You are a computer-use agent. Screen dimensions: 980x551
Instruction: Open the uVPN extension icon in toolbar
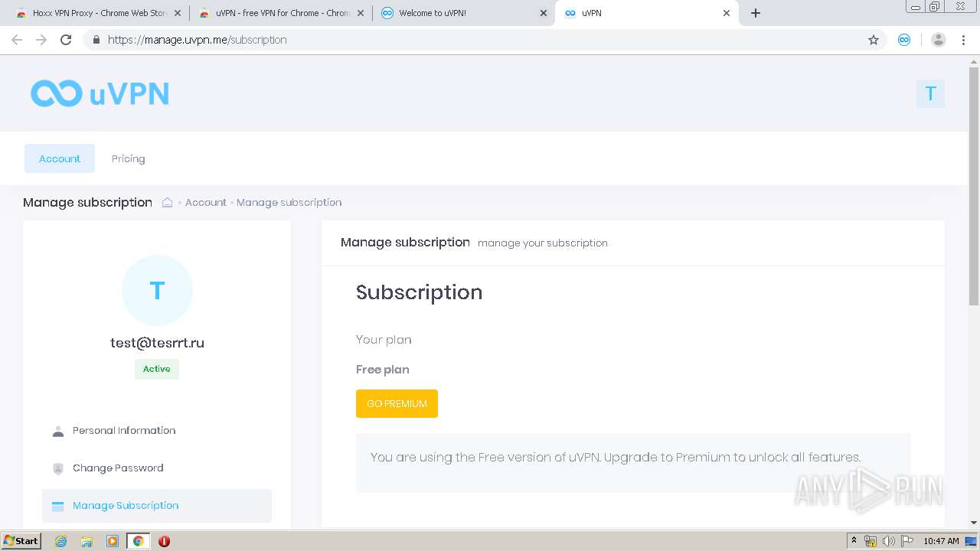(904, 40)
